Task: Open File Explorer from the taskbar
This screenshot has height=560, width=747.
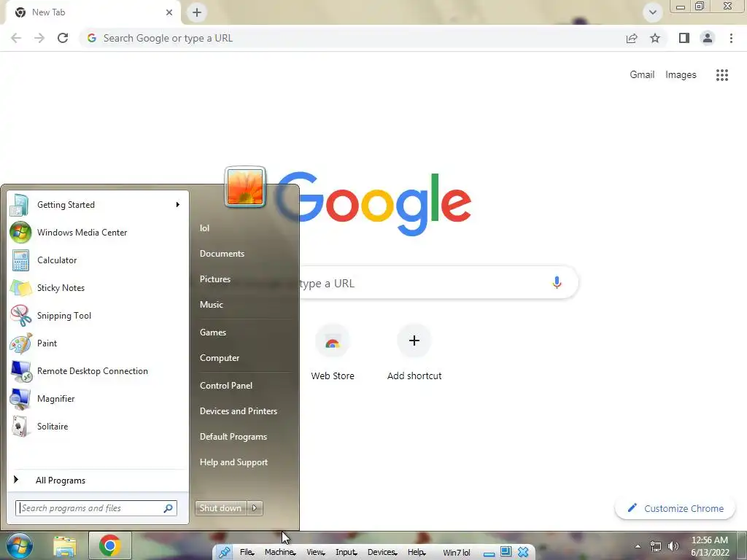Action: click(x=65, y=547)
